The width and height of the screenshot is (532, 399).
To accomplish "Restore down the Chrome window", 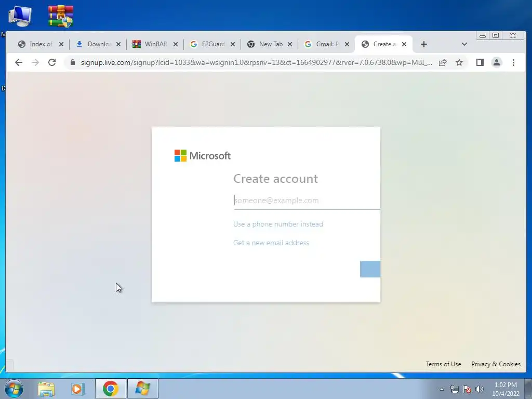I will pyautogui.click(x=496, y=36).
